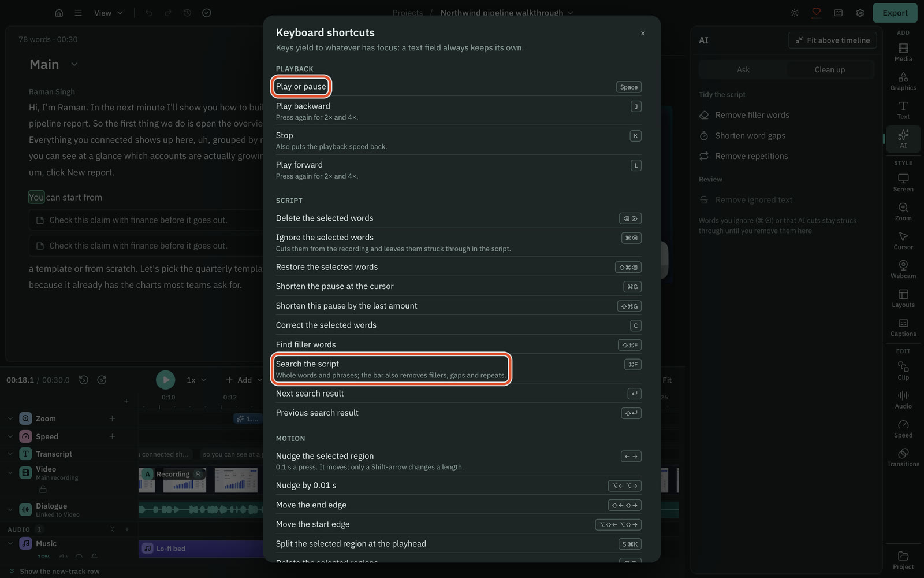Viewport: 924px width, 578px height.
Task: Toggle the lock on the Video track
Action: (43, 489)
